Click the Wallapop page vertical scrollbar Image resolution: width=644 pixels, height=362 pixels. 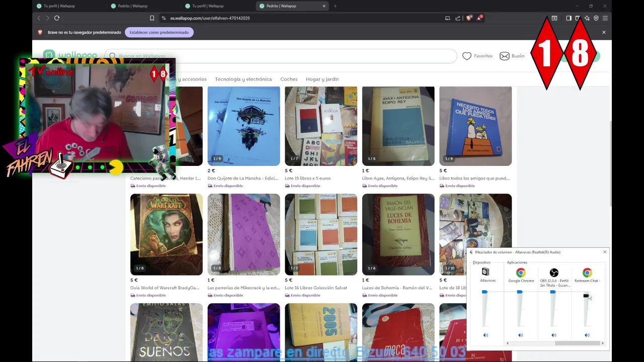point(610,163)
